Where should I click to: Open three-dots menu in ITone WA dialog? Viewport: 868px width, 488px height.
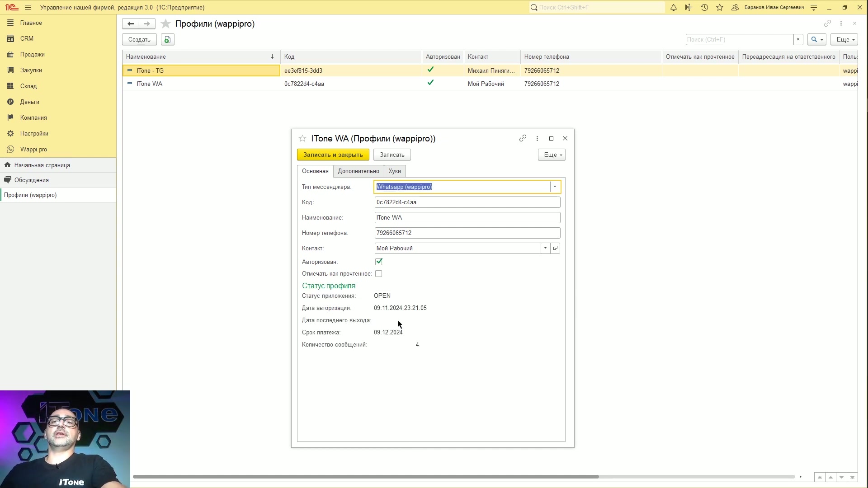point(537,138)
